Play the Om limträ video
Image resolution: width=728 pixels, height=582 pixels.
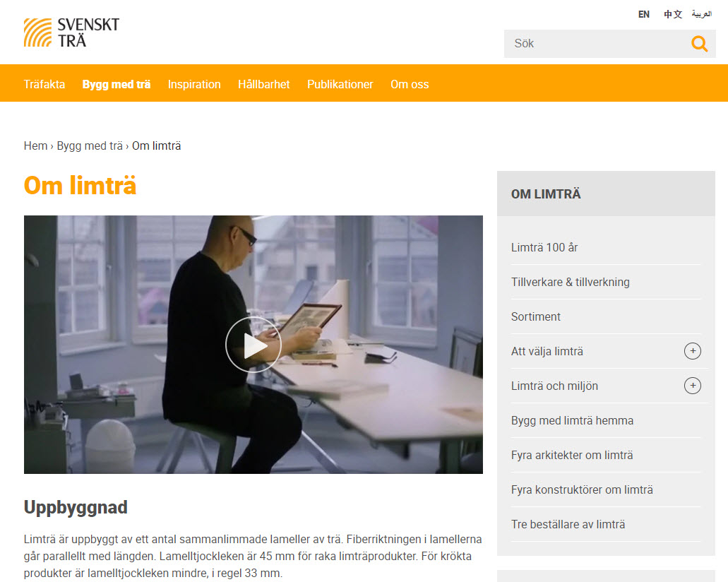click(253, 345)
